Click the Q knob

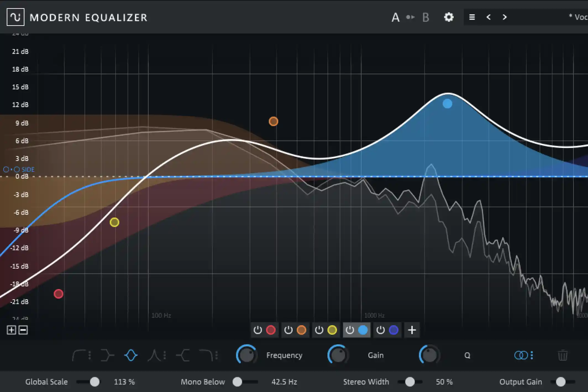(x=429, y=355)
